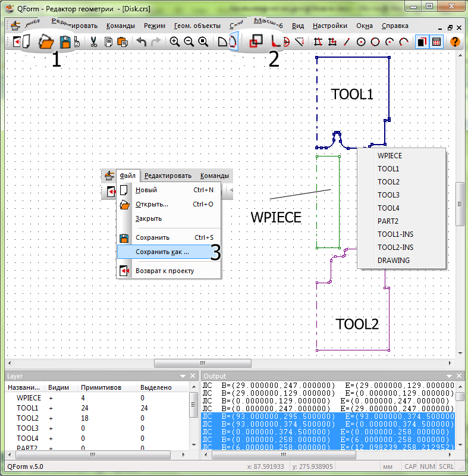Close the Layer panel with its X

point(193,376)
